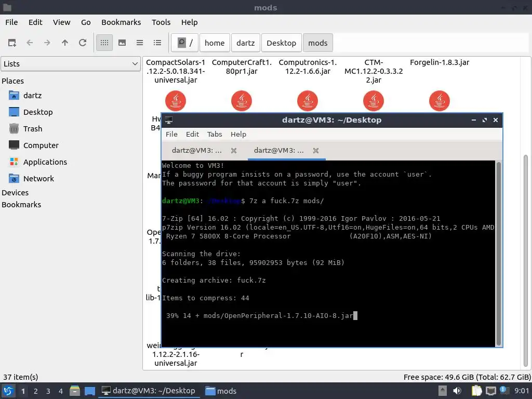This screenshot has width=532, height=399.
Task: Close the second terminal tab
Action: (x=316, y=151)
